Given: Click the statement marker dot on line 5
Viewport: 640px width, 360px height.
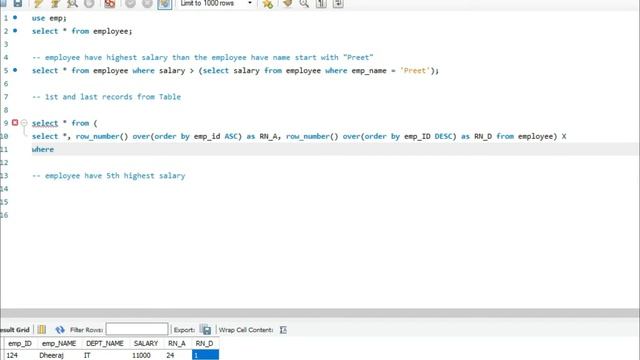Looking at the screenshot, I should tap(15, 70).
